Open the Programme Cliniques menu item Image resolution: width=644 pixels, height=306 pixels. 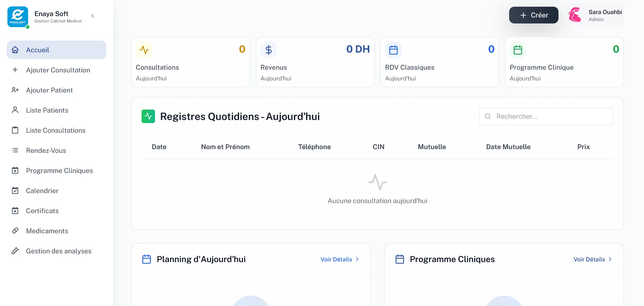coord(59,170)
